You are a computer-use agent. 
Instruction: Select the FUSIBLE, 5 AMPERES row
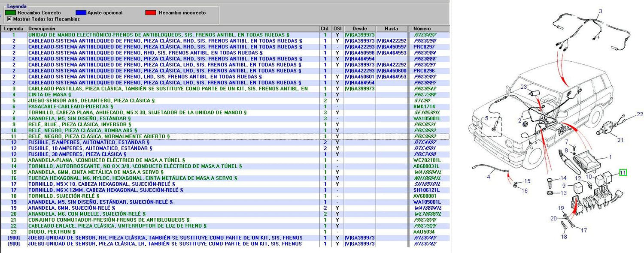pos(225,142)
